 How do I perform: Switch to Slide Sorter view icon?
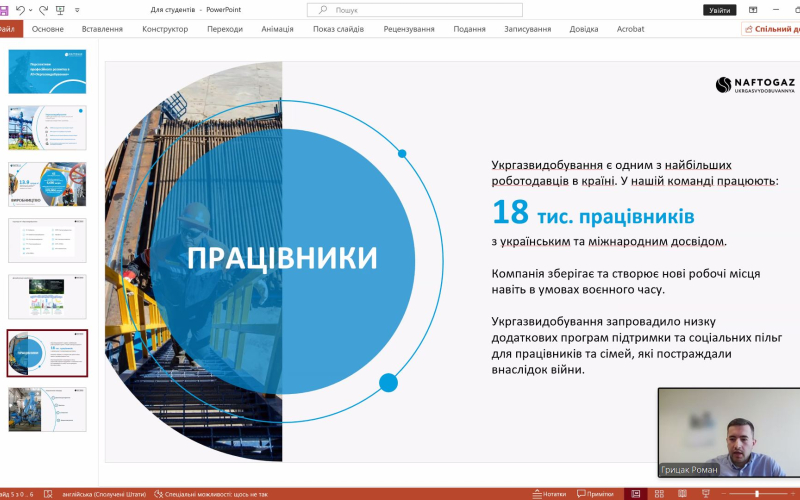pyautogui.click(x=659, y=494)
